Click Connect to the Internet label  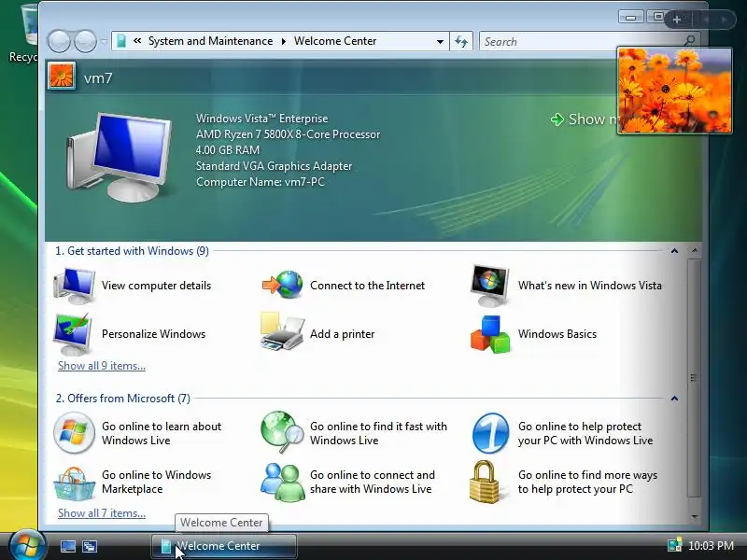(x=367, y=286)
